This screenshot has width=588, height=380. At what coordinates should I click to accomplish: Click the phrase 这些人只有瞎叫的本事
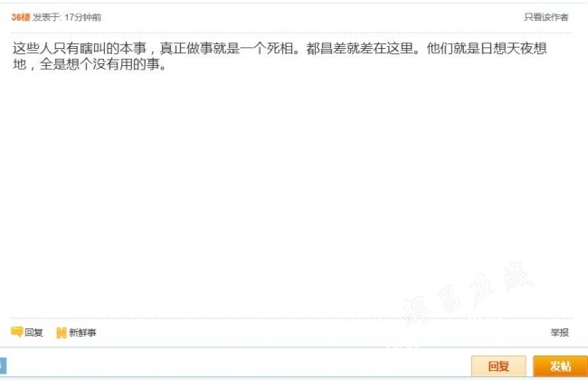click(79, 48)
